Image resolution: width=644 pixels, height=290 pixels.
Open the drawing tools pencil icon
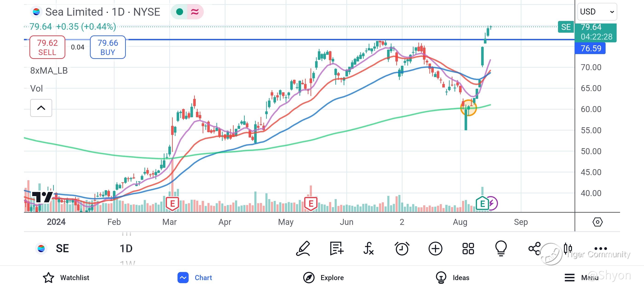(x=303, y=249)
